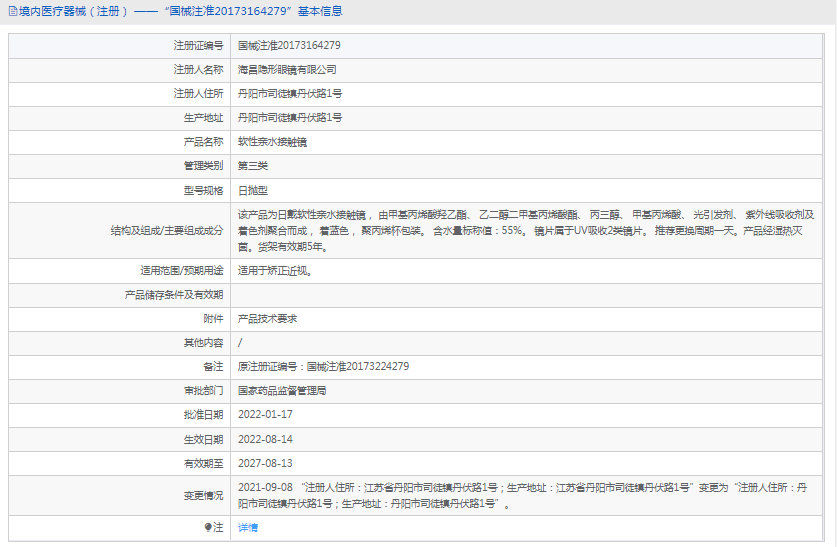The height and width of the screenshot is (547, 837).
Task: Open the 详情 details link
Action: tap(247, 527)
